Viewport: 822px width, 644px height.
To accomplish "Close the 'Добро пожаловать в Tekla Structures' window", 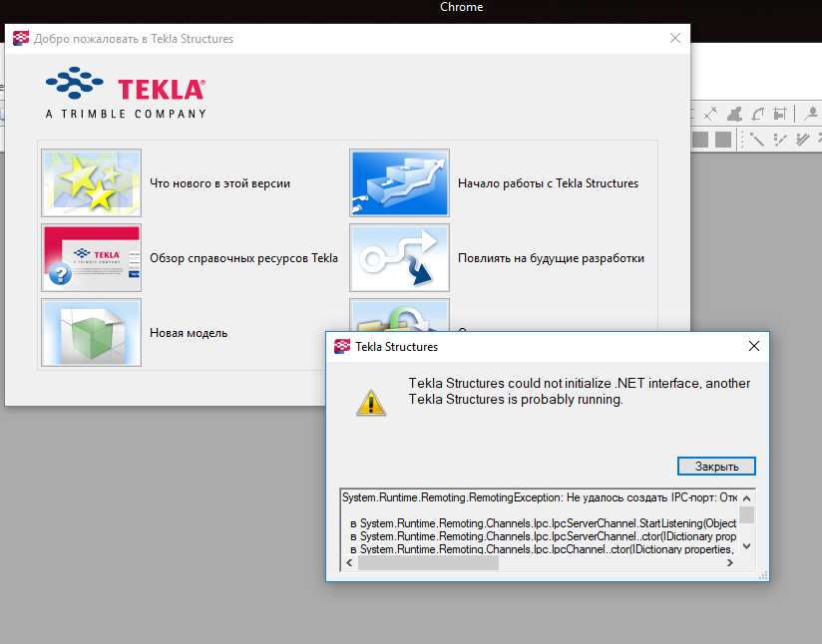I will click(x=675, y=38).
